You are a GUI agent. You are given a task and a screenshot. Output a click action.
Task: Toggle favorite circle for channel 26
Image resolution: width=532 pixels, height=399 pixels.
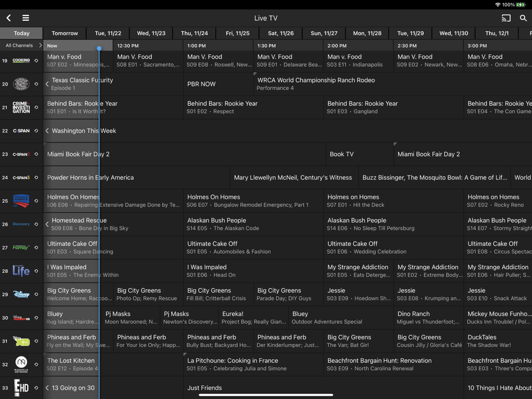[x=36, y=224]
